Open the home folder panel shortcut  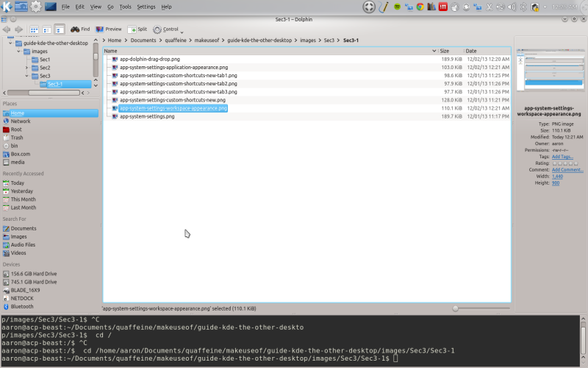[x=21, y=7]
